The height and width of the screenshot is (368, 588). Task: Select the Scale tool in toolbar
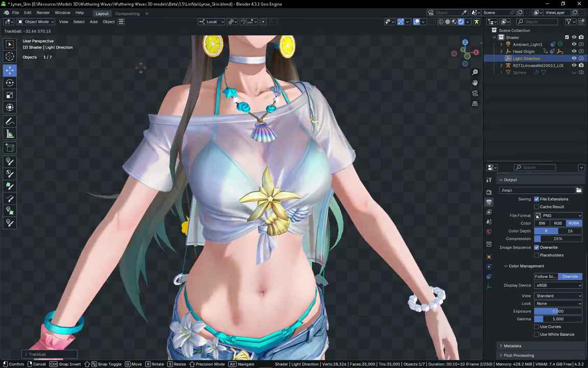[x=10, y=95]
